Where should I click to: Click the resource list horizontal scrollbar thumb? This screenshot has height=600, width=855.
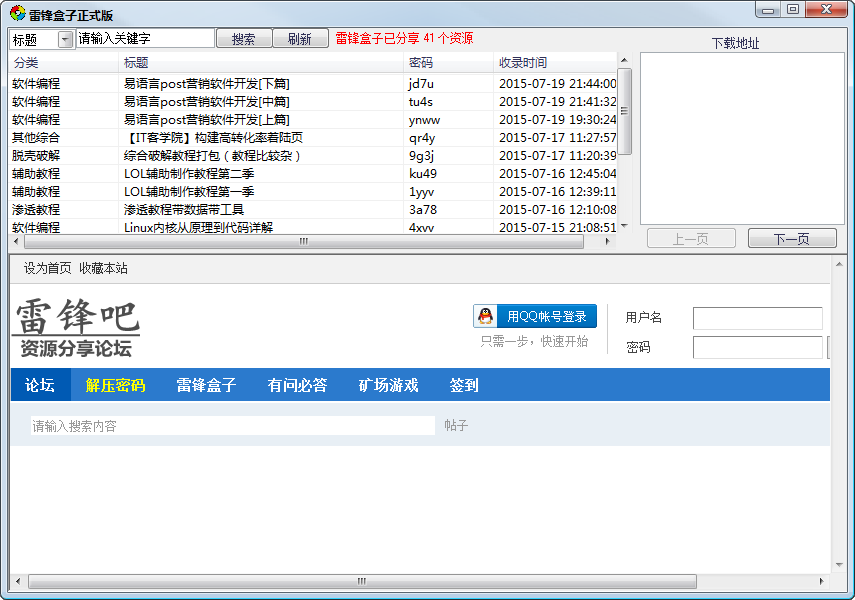[x=304, y=241]
